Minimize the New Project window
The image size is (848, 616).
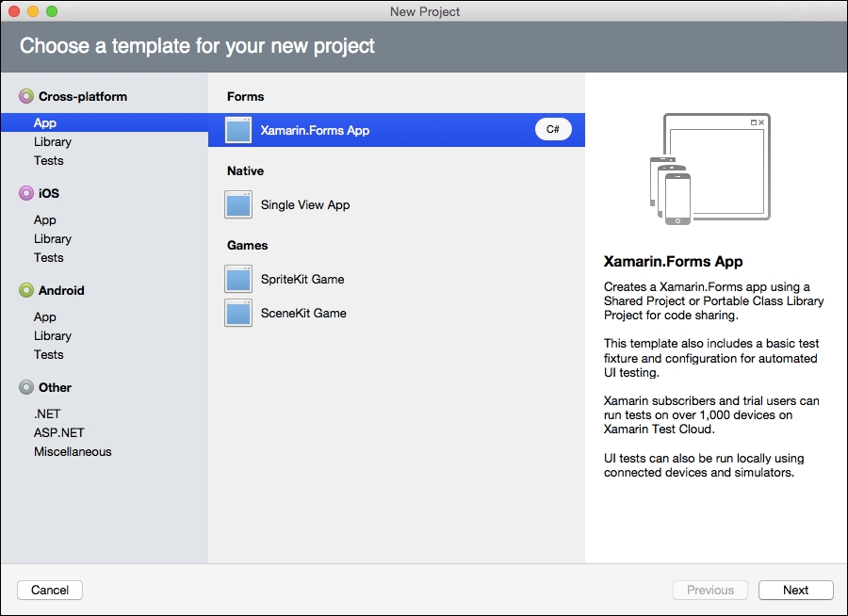click(x=33, y=10)
